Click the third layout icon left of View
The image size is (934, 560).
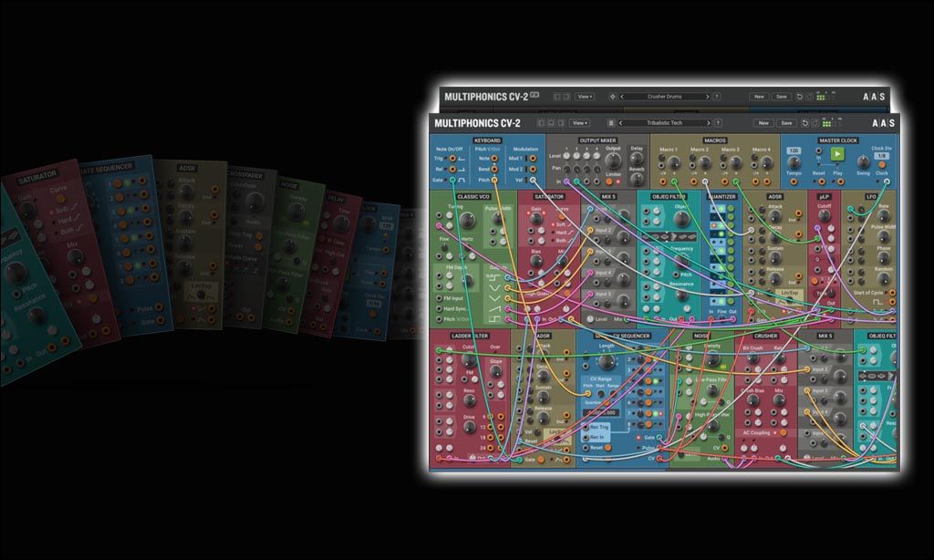point(561,123)
